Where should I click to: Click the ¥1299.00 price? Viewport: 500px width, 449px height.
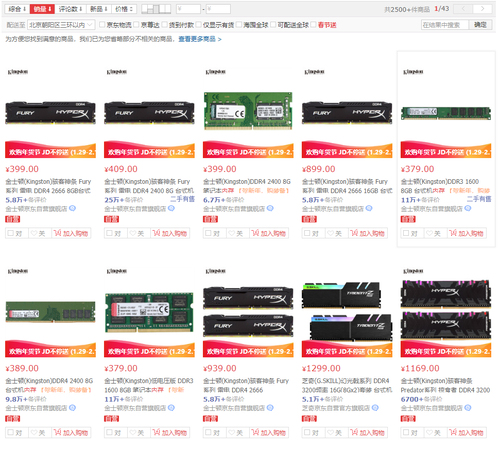(321, 368)
